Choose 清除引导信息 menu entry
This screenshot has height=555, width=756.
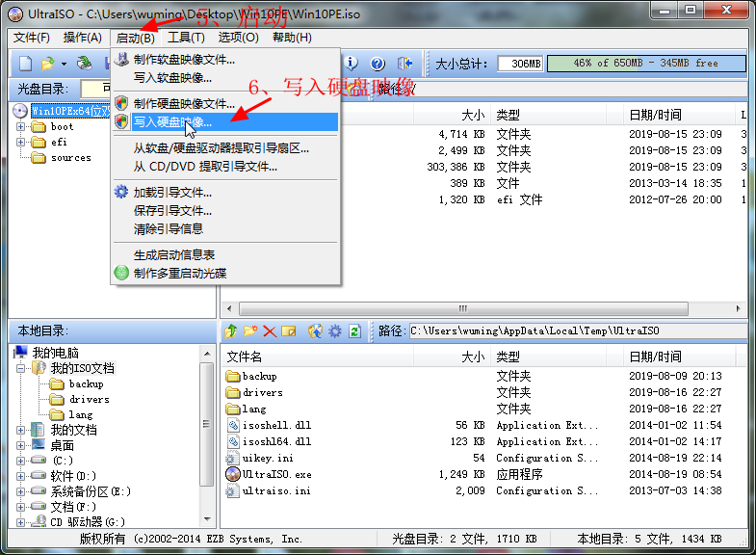225,229
